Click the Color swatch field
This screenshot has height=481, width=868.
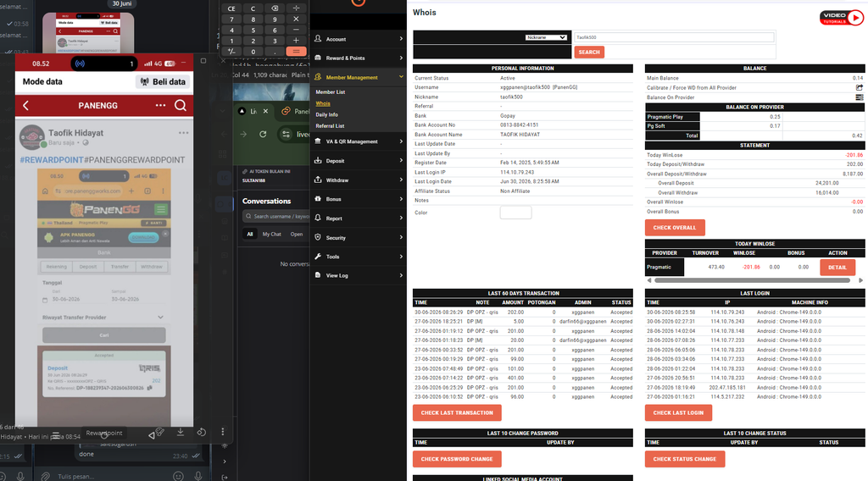pyautogui.click(x=515, y=213)
